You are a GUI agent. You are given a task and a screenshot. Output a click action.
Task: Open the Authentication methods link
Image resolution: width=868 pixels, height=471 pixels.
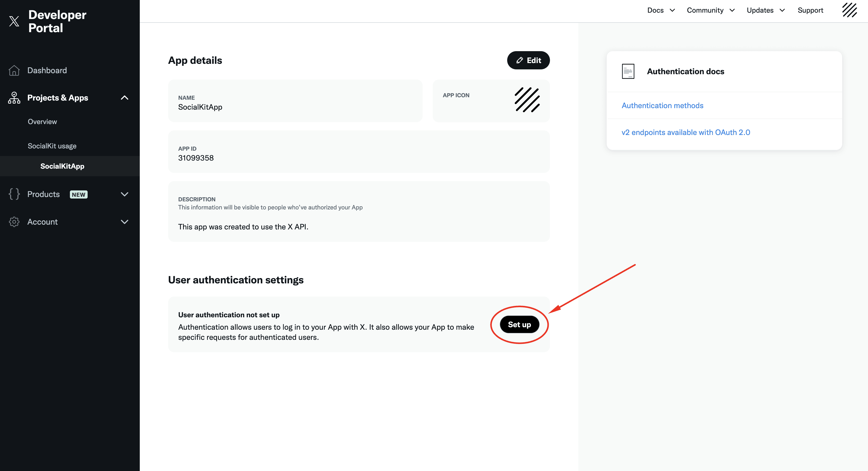pos(662,105)
